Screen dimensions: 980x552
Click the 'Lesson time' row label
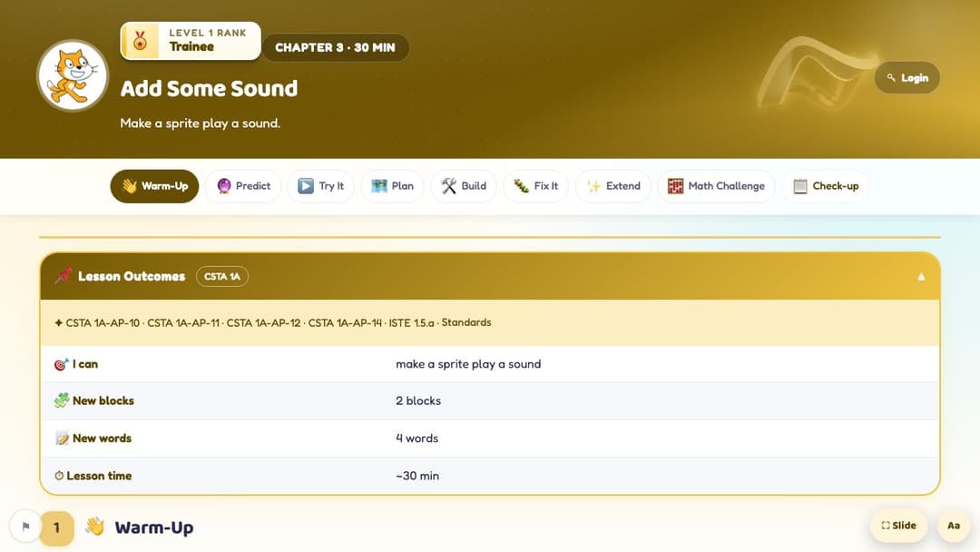click(99, 476)
